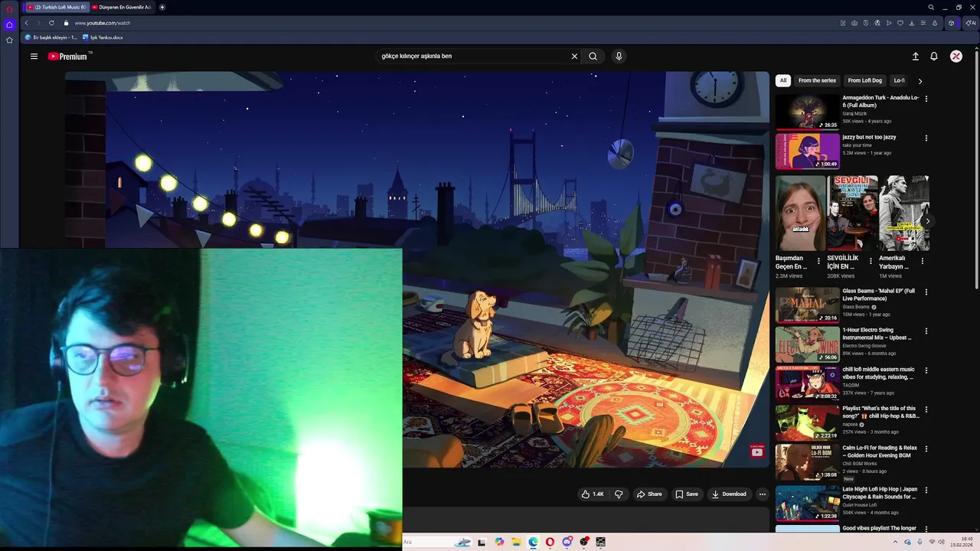Like the video (1.4K)
The width and height of the screenshot is (980, 551).
click(x=593, y=494)
